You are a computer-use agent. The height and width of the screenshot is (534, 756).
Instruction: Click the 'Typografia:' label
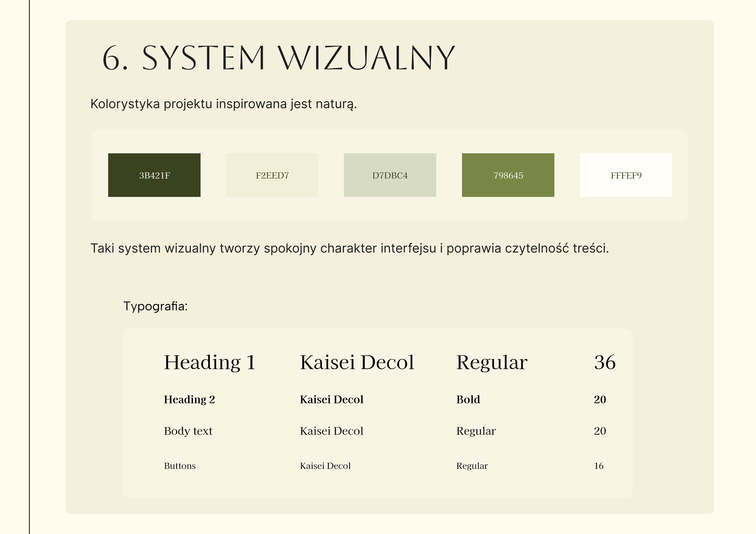[155, 306]
